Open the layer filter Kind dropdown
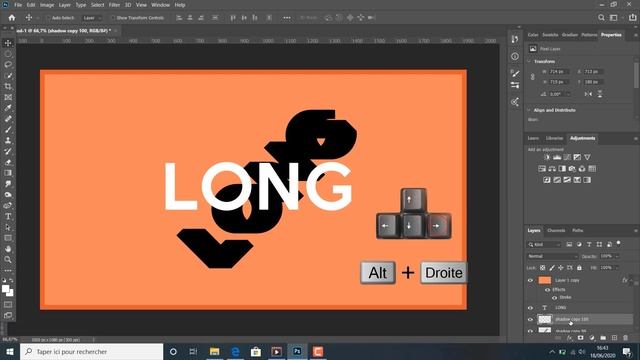Image resolution: width=640 pixels, height=360 pixels. coord(545,244)
